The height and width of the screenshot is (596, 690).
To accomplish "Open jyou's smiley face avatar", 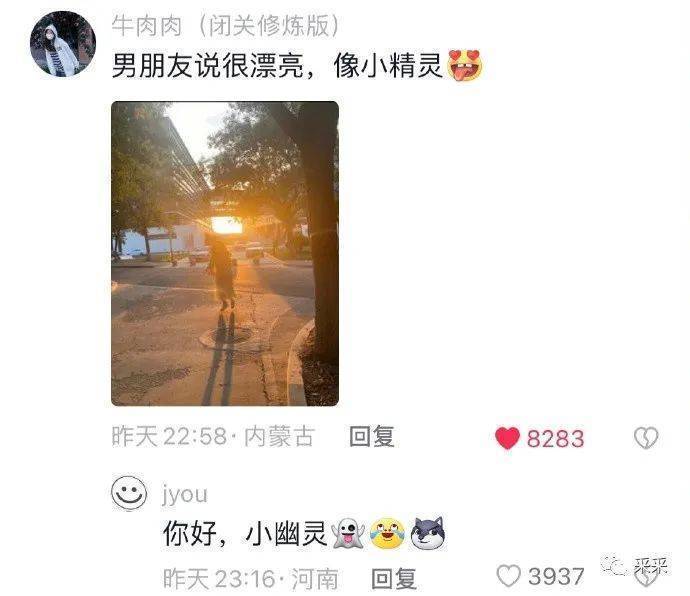I will pyautogui.click(x=129, y=493).
